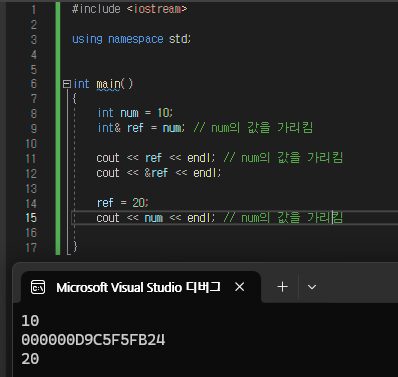
Task: Click 'cout << &ref << endl;' on line 12
Action: pos(159,173)
